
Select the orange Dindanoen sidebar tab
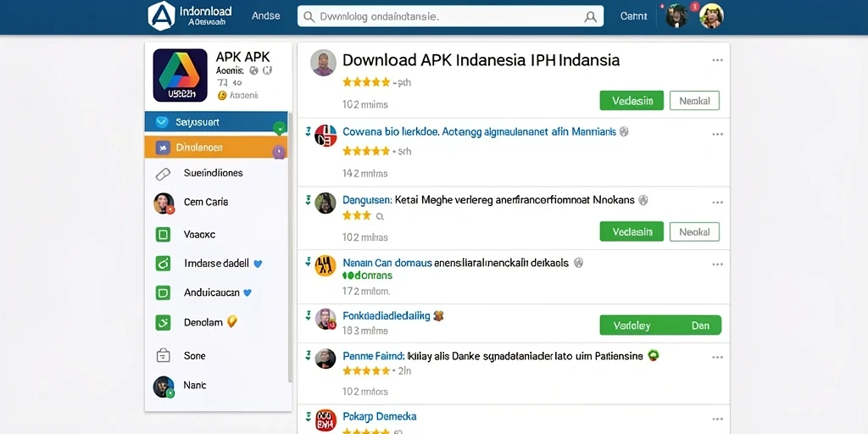216,147
